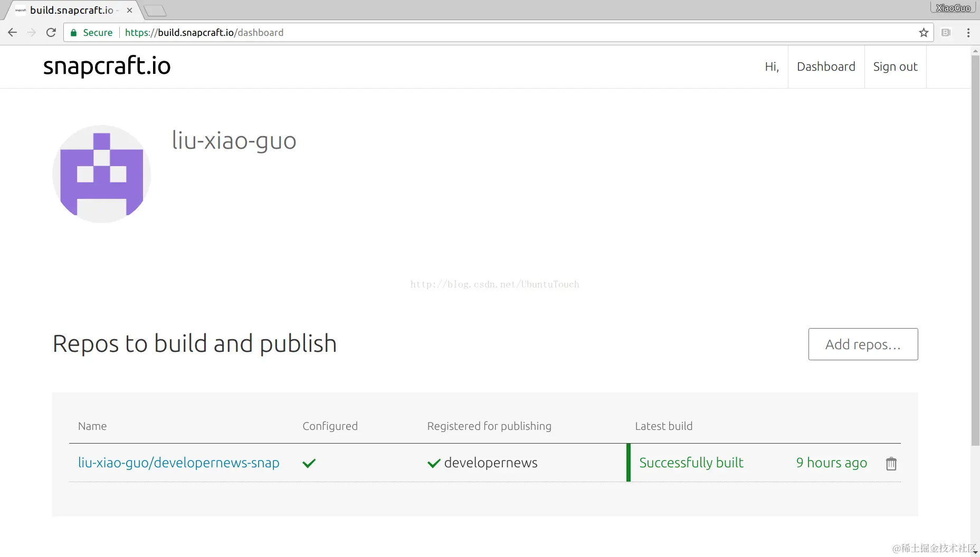Click the '9 hours ago' build time
The height and width of the screenshot is (557, 980).
click(832, 463)
